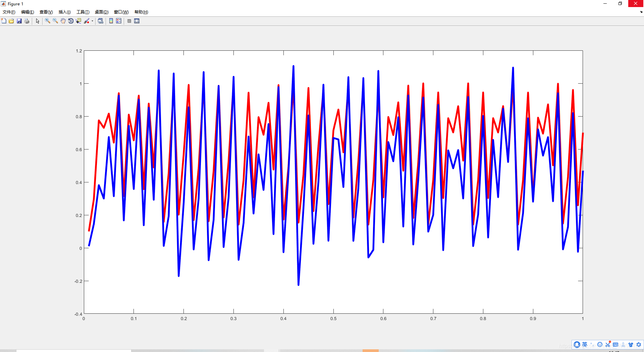
Task: Hide plot tools using gray square icon
Action: pos(129,21)
